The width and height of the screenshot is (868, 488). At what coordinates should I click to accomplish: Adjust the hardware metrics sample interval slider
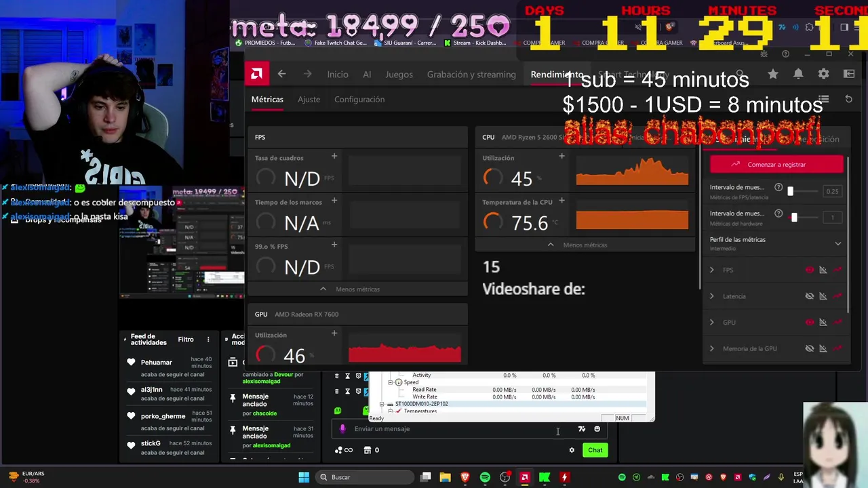point(794,218)
